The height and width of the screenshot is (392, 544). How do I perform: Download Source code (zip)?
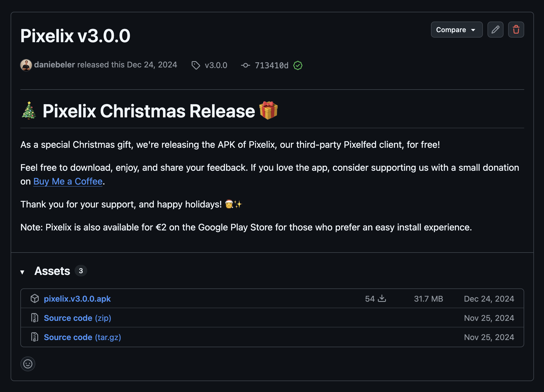tap(77, 318)
